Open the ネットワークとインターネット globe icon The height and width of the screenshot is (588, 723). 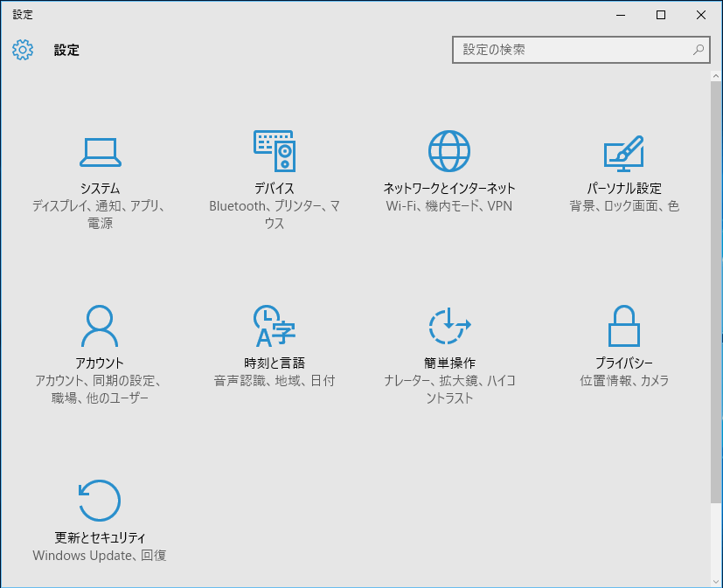pos(449,151)
